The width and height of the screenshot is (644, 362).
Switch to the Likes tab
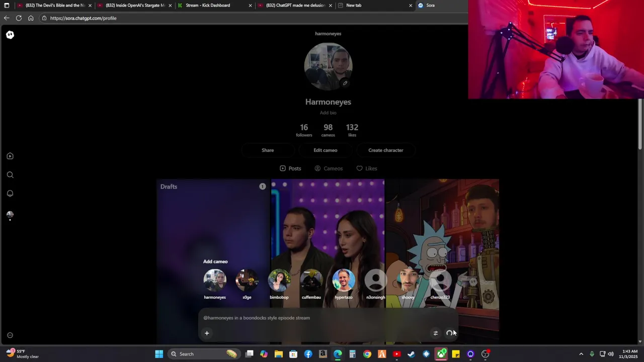367,168
